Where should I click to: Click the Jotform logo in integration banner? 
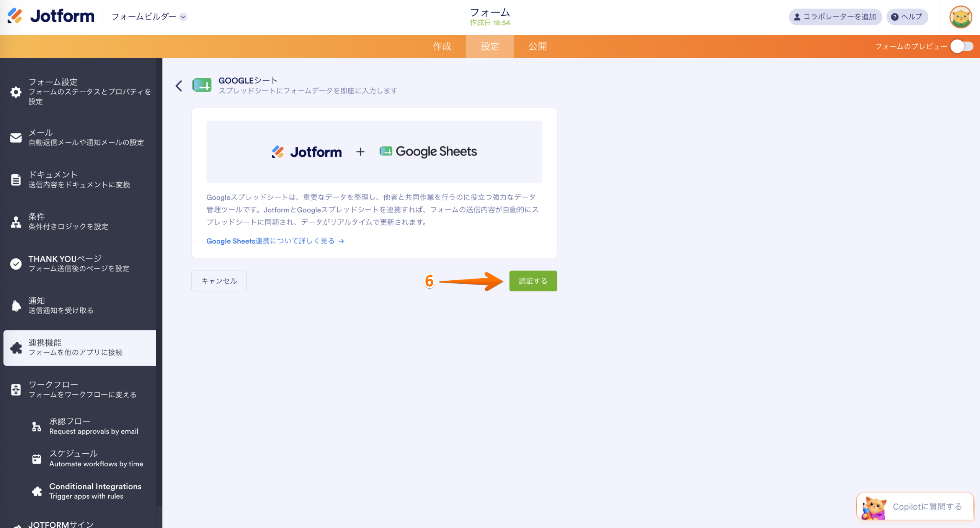(x=307, y=152)
